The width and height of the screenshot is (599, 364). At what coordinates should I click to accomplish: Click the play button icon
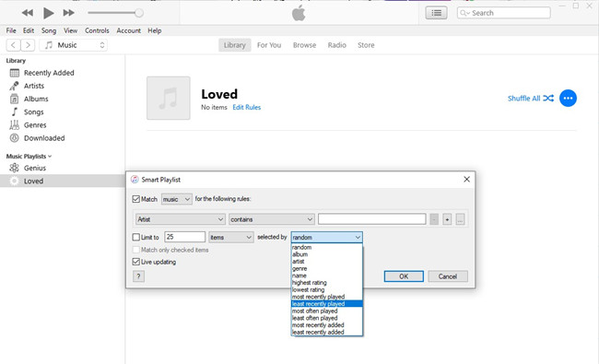[48, 13]
